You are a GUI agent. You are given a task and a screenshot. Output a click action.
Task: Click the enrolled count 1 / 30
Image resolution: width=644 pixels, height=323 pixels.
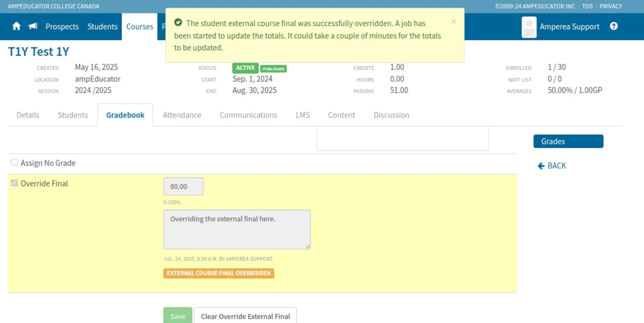(557, 67)
